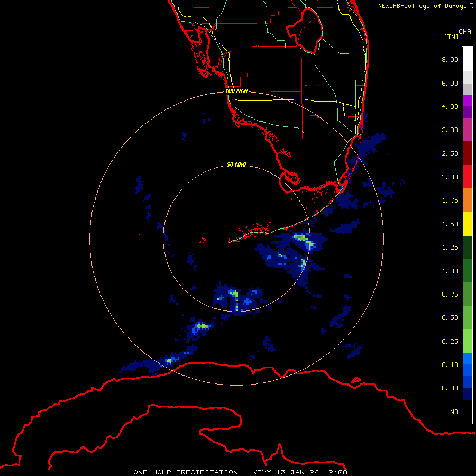Select the 2.50 legend value
476x476 pixels.
450,153
